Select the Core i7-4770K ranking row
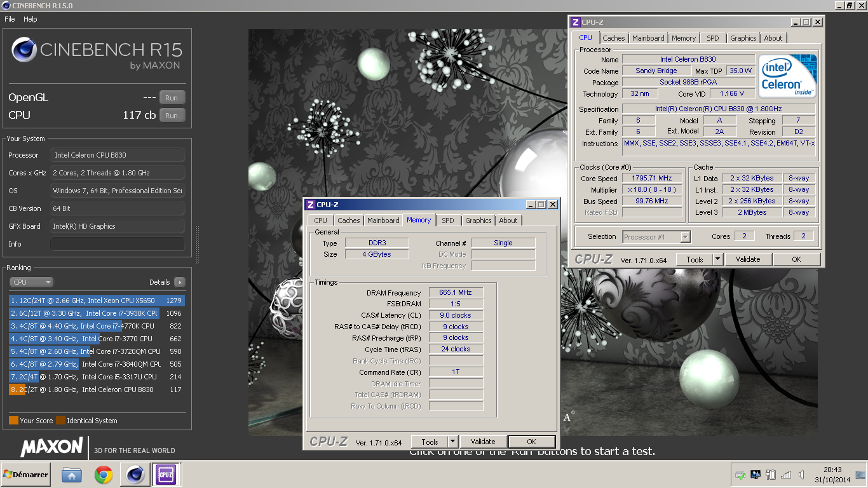Image resolution: width=868 pixels, height=488 pixels. [x=96, y=326]
